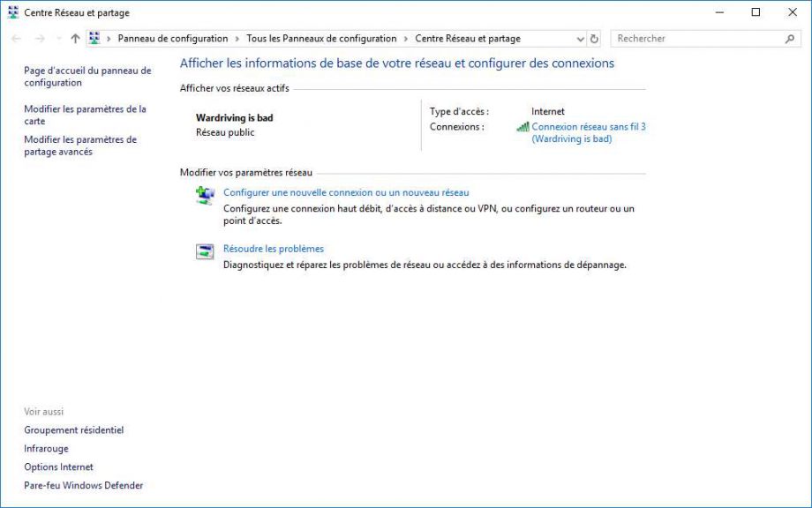812x508 pixels.
Task: Click the Back navigation arrow
Action: (x=16, y=39)
